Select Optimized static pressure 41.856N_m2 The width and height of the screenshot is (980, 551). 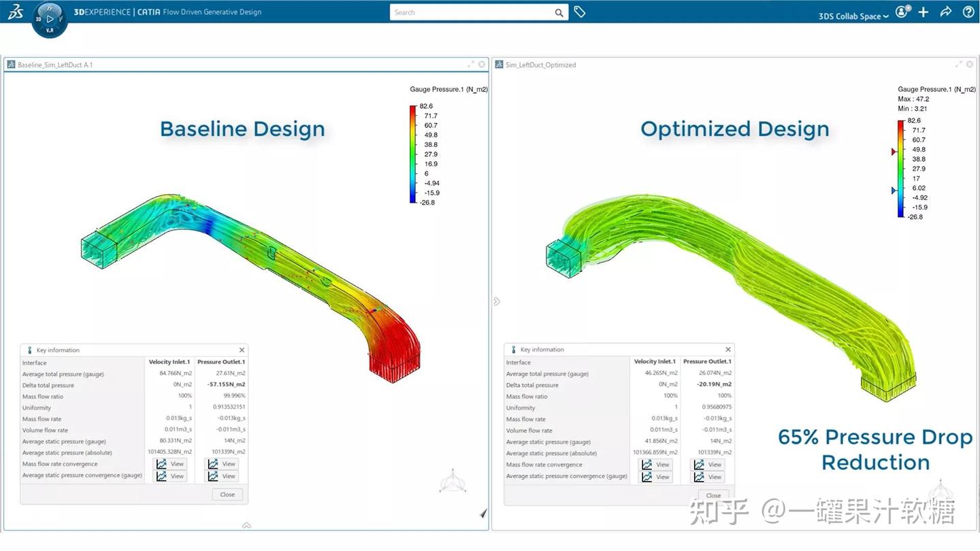pos(661,441)
